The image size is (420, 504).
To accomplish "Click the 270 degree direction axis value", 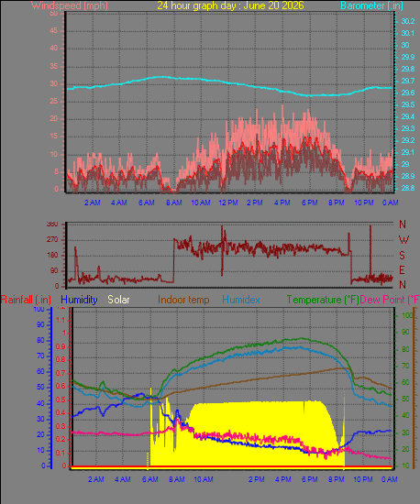I will [52, 239].
